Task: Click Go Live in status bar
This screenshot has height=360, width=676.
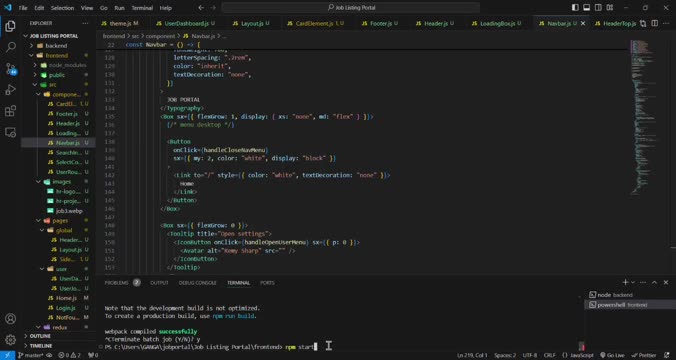Action: click(x=612, y=355)
